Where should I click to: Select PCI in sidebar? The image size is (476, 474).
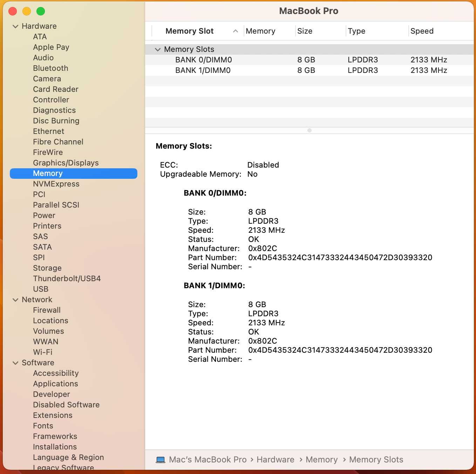[39, 195]
